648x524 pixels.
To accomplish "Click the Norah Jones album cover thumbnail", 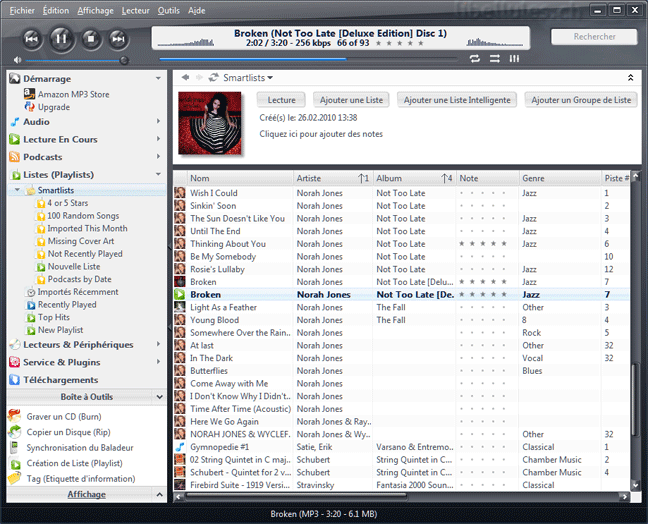I will [x=210, y=123].
